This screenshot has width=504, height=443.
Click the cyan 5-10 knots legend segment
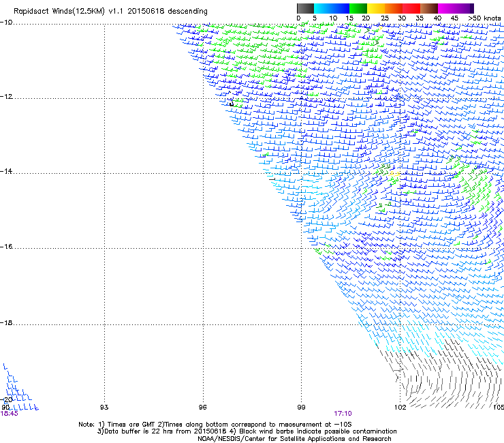(x=323, y=8)
